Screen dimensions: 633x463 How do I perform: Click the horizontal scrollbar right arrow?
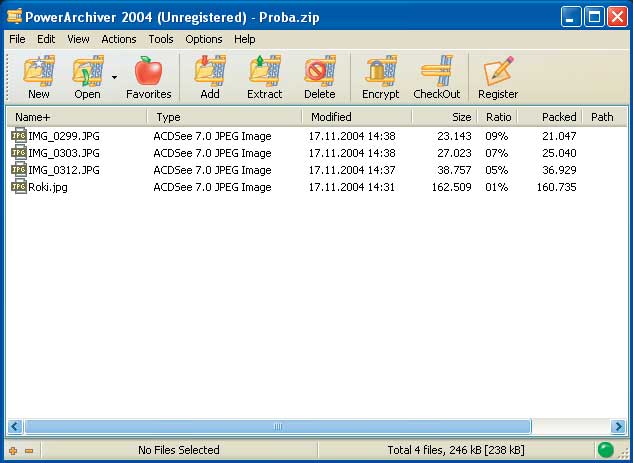tap(618, 426)
